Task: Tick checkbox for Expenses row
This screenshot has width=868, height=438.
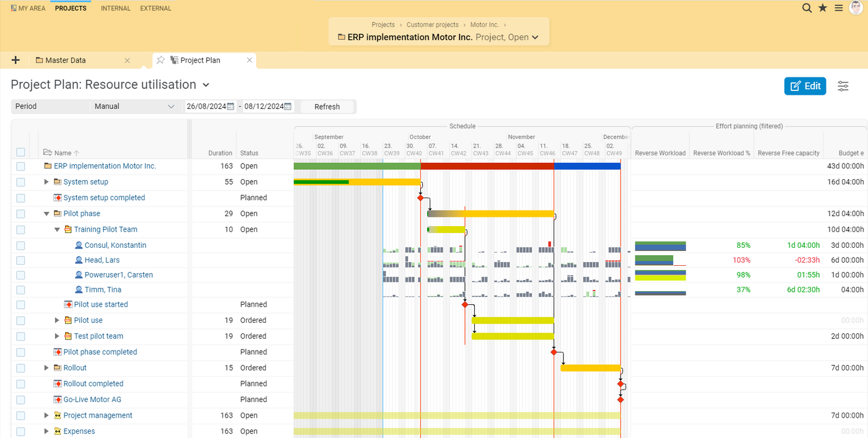Action: [21, 431]
